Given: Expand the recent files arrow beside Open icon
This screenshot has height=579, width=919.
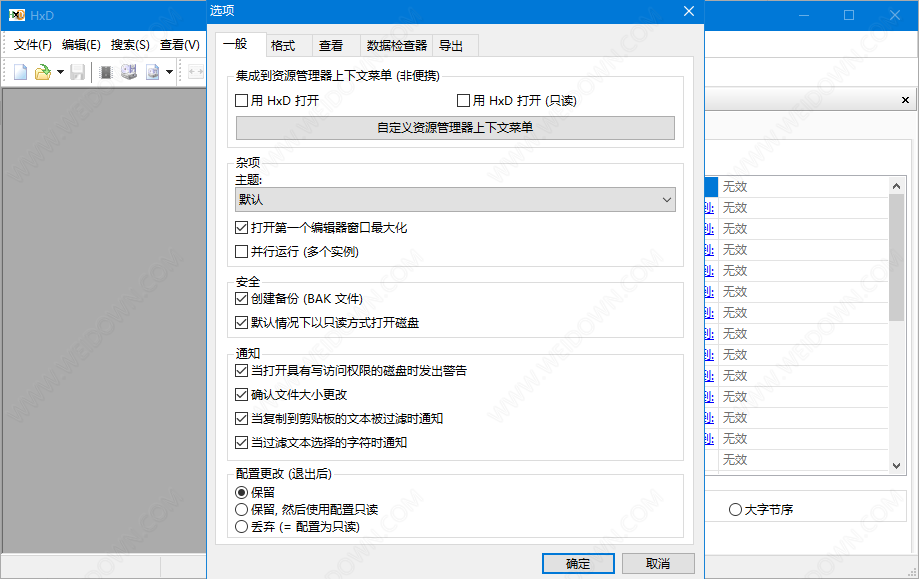Looking at the screenshot, I should click(x=60, y=72).
